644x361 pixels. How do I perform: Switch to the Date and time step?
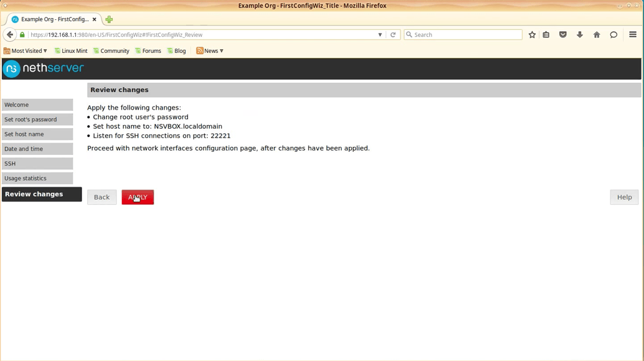click(37, 149)
